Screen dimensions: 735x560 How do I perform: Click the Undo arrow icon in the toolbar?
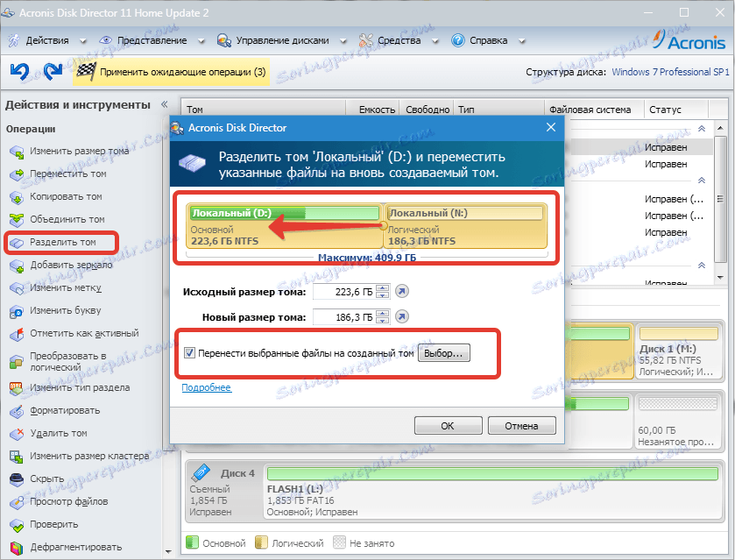click(19, 72)
